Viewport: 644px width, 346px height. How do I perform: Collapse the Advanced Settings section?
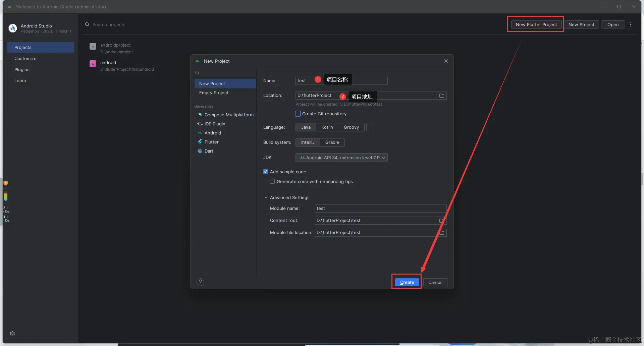pyautogui.click(x=266, y=197)
